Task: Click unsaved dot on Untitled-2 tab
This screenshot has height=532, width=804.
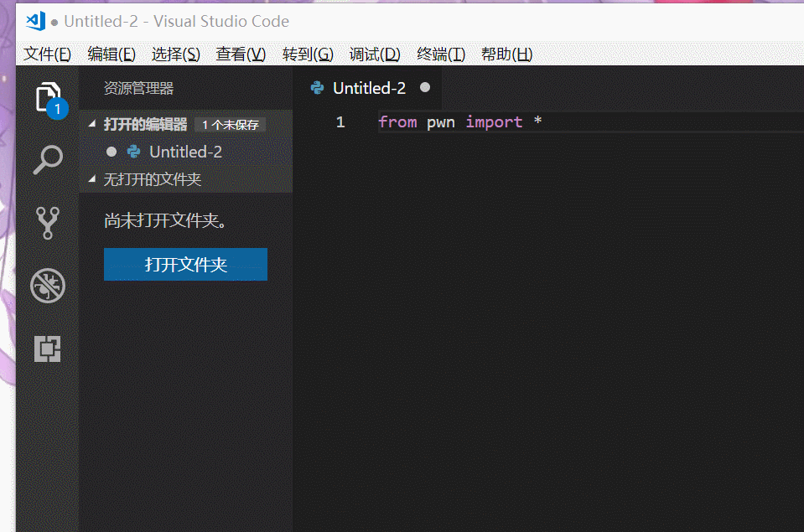Action: [x=425, y=87]
